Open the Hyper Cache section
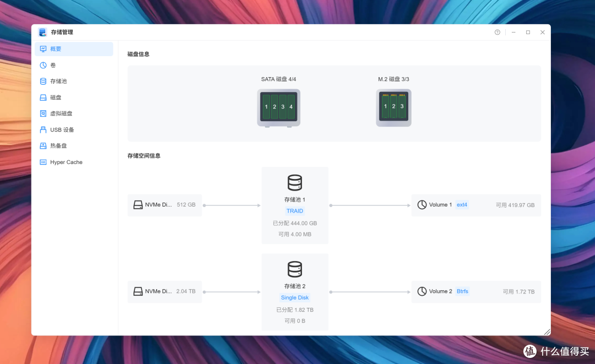 (x=74, y=162)
